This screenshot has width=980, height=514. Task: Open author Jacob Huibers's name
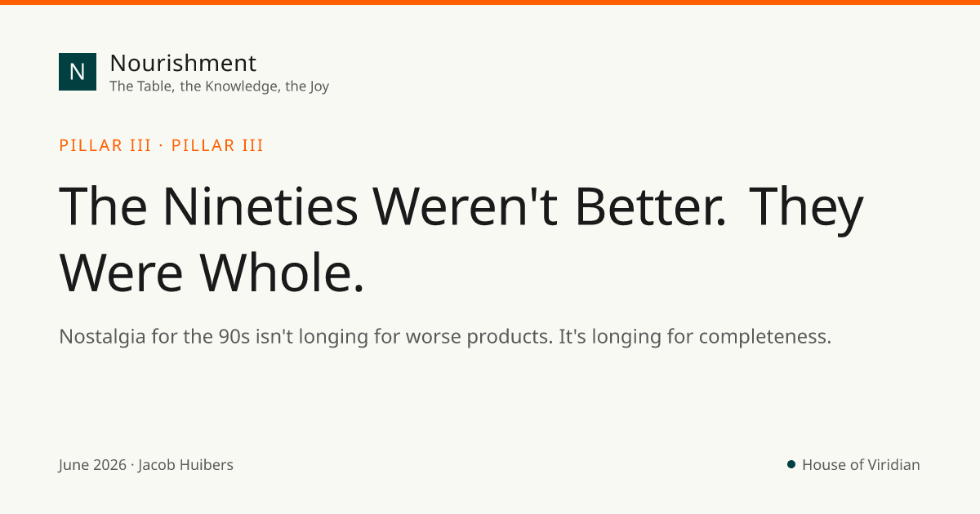coord(185,465)
